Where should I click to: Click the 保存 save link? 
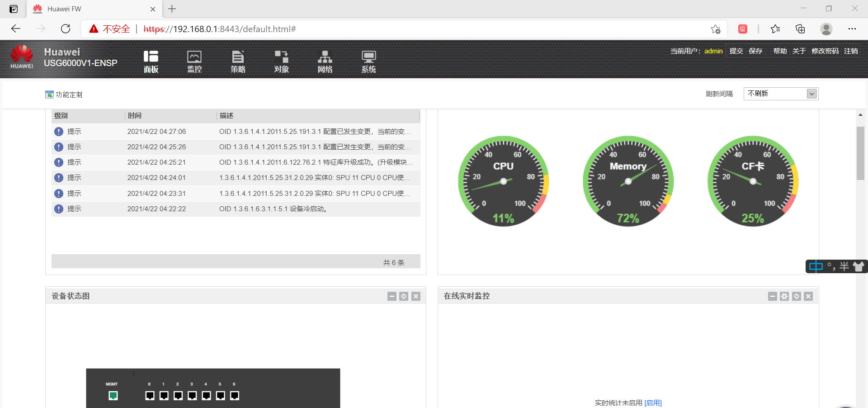point(755,51)
